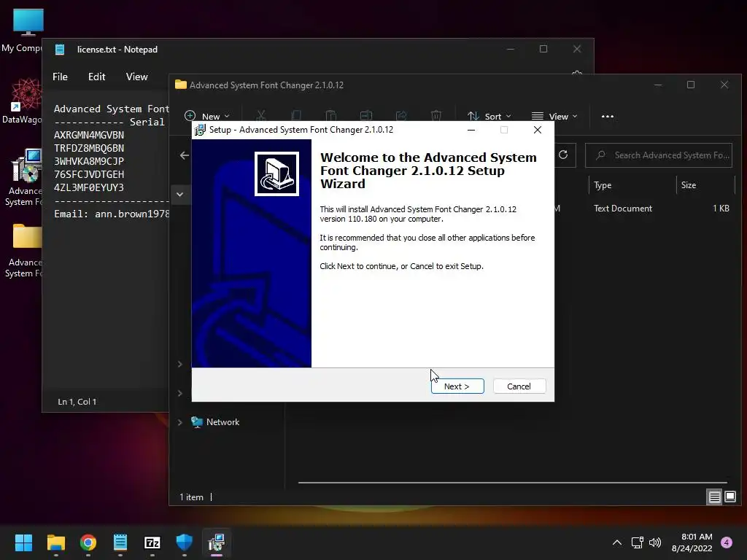
Task: Open the network tray icon
Action: [x=638, y=542]
